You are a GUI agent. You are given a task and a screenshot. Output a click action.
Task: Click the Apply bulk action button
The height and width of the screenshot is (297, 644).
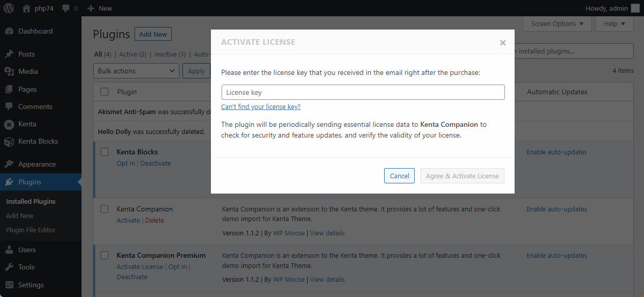[x=196, y=71]
